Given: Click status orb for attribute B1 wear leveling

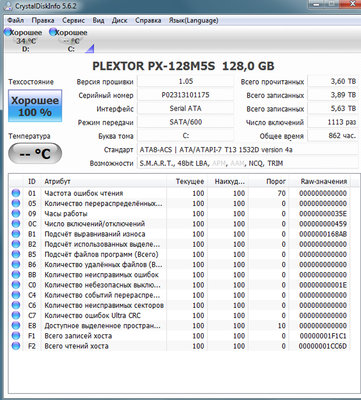Looking at the screenshot, I should click(x=16, y=234).
